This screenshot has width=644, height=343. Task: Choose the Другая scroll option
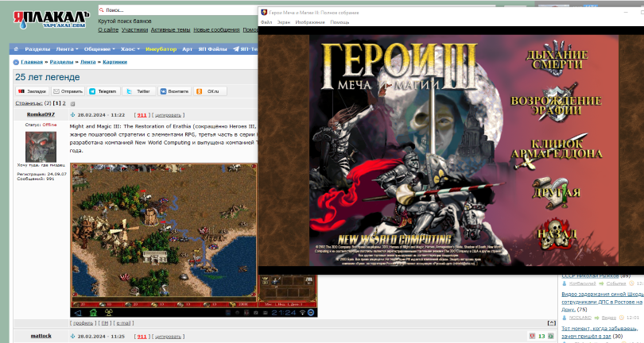[556, 193]
